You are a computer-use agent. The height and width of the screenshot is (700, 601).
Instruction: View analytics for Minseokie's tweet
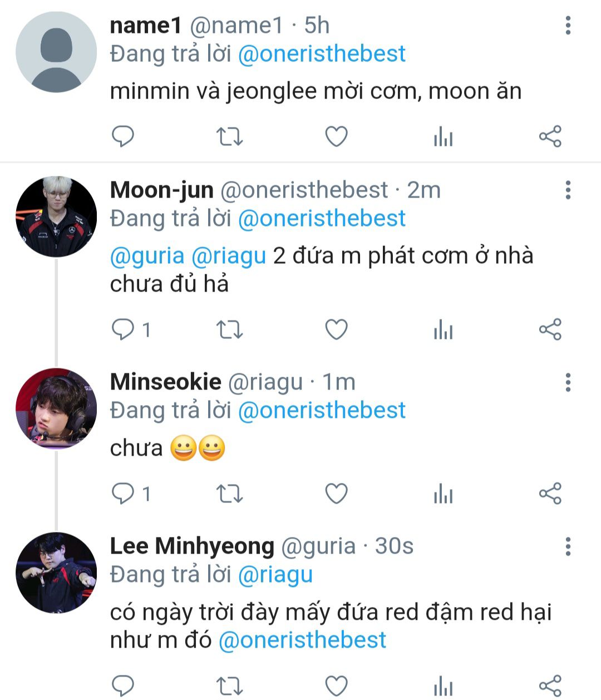443,494
